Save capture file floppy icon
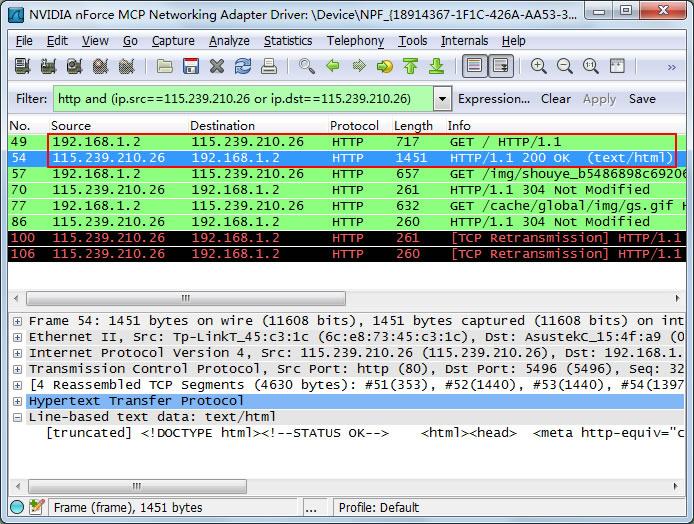The width and height of the screenshot is (694, 524). (191, 66)
